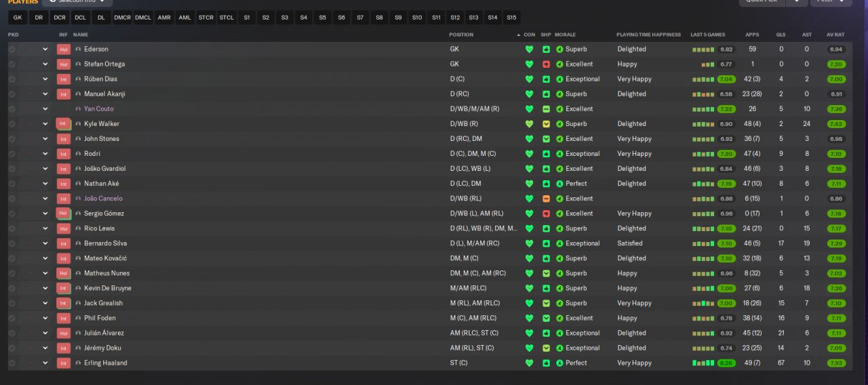
Task: Open the dropdown chevron in Stefan Ortega's row
Action: [x=45, y=64]
